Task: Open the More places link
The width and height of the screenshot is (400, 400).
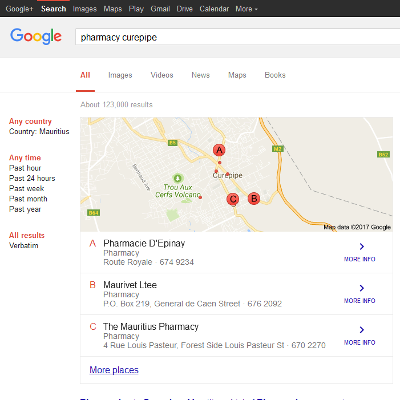Action: [x=114, y=370]
